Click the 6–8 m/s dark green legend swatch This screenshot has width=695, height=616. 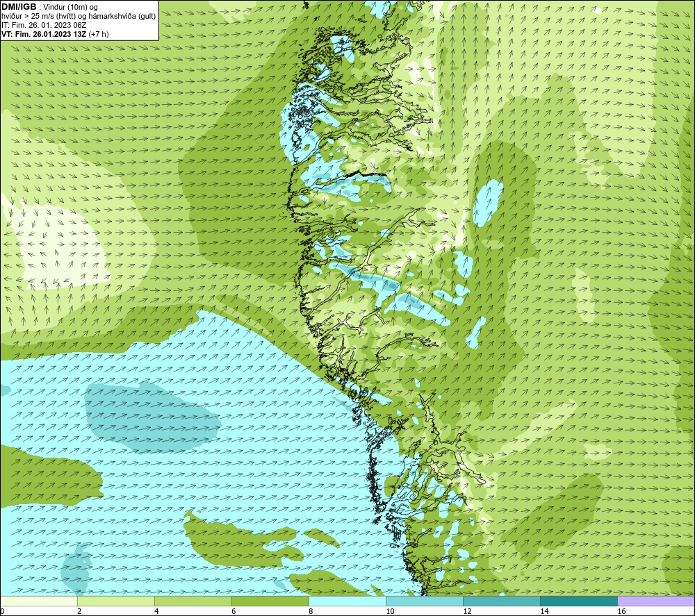point(270,601)
